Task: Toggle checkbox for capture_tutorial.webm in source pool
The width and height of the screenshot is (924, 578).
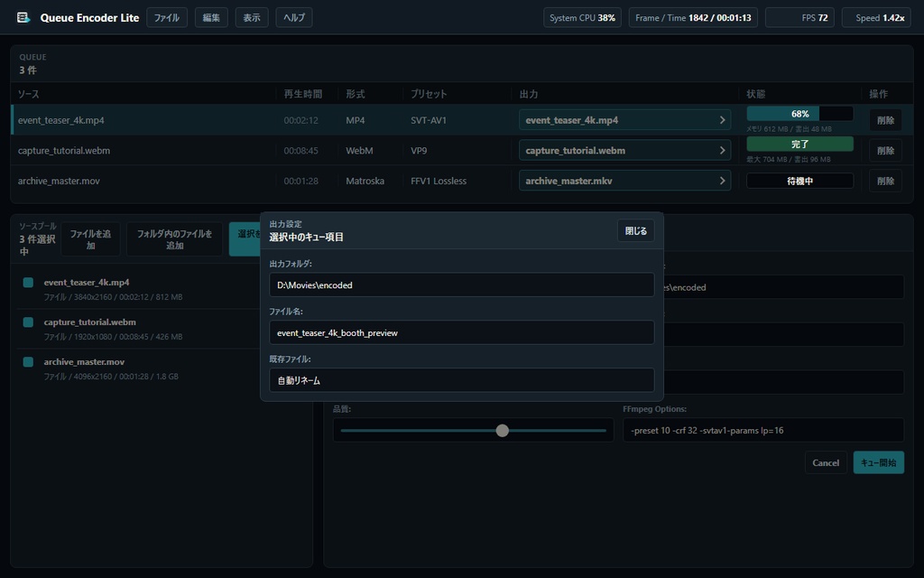Action: [28, 322]
